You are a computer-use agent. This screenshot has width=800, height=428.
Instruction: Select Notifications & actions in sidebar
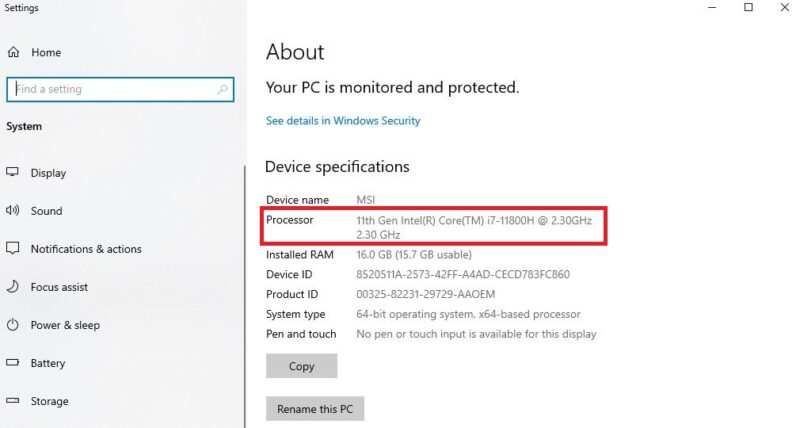pos(86,249)
